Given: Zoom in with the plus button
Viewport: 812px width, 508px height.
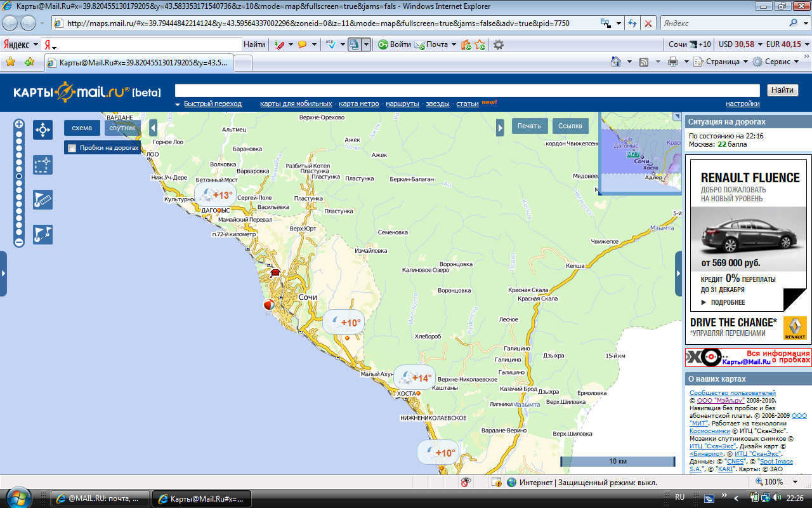Looking at the screenshot, I should [19, 124].
